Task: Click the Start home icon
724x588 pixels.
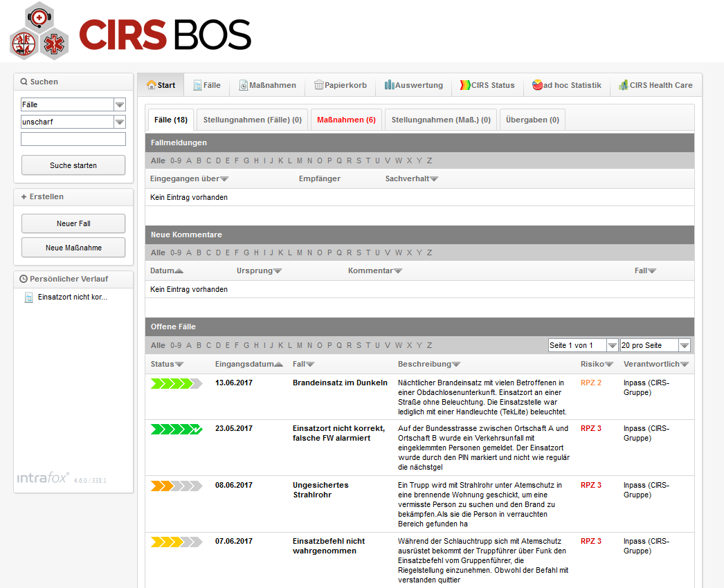Action: click(151, 85)
